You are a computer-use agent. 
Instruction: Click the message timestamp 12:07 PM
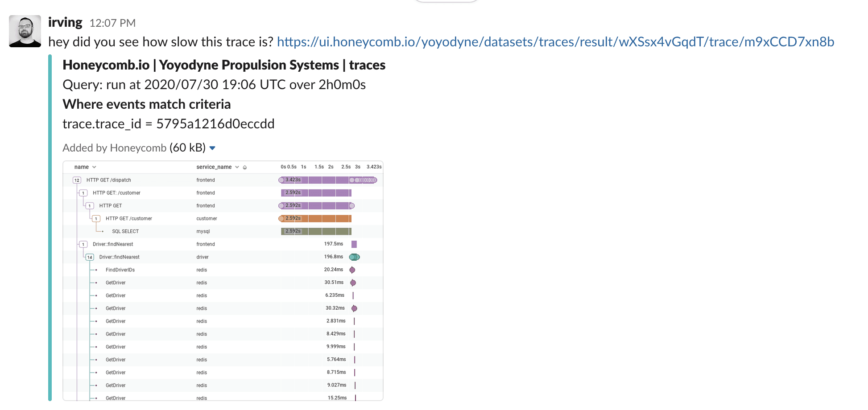point(112,23)
